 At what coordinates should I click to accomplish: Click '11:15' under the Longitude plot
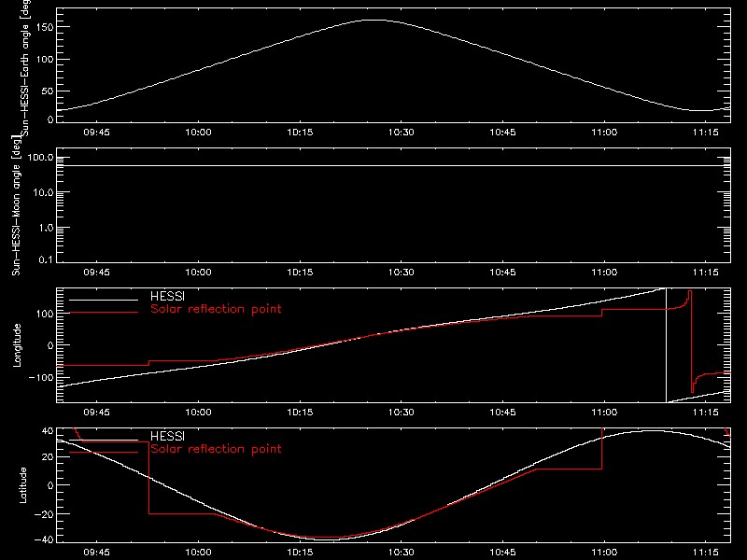pyautogui.click(x=706, y=413)
